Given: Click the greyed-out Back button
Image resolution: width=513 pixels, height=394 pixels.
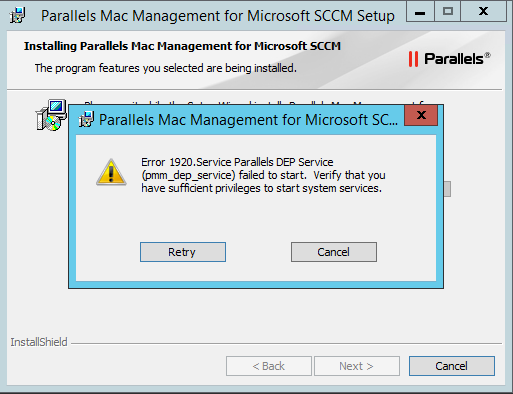Looking at the screenshot, I should [x=269, y=366].
